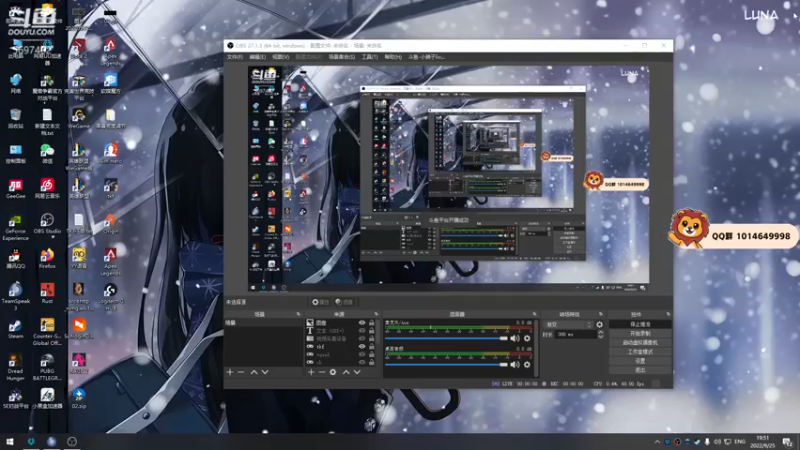This screenshot has width=800, height=450.
Task: Start the virtual camera button
Action: click(x=640, y=343)
